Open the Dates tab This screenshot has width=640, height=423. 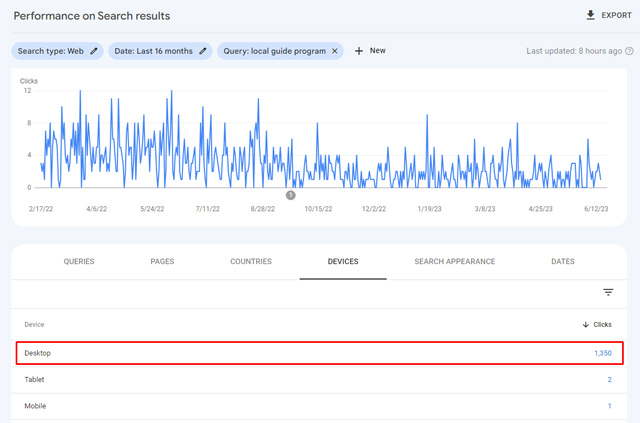pos(563,262)
